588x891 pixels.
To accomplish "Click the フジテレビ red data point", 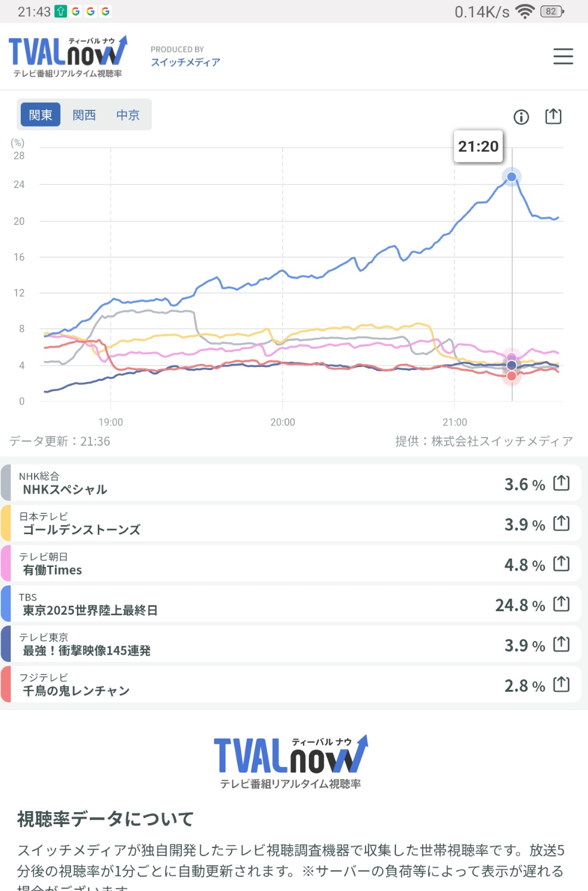I will coord(512,376).
